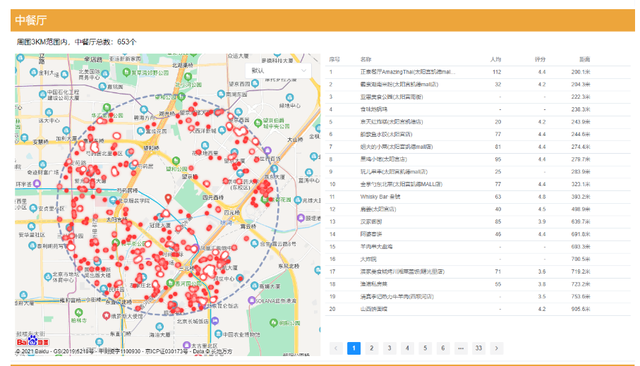Image resolution: width=640 pixels, height=366 pixels.
Task: Click the restaurant name in row 13
Action: 371,222
